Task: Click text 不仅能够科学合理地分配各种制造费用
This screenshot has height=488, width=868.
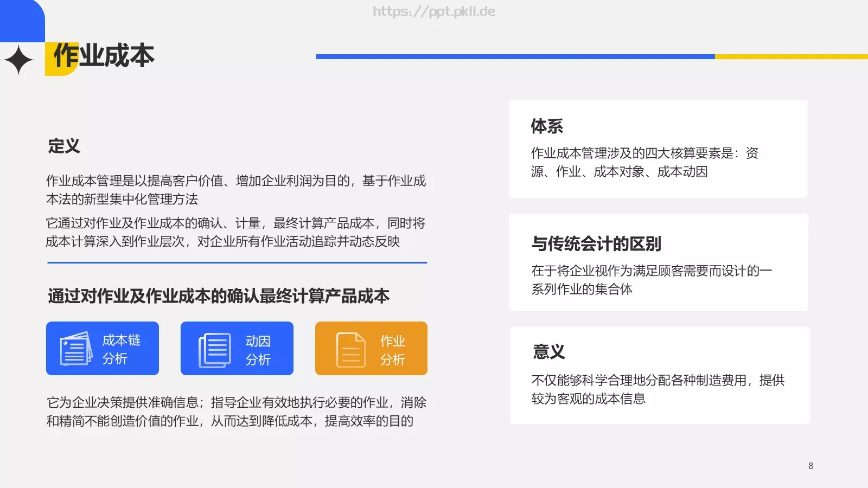Action: point(658,389)
